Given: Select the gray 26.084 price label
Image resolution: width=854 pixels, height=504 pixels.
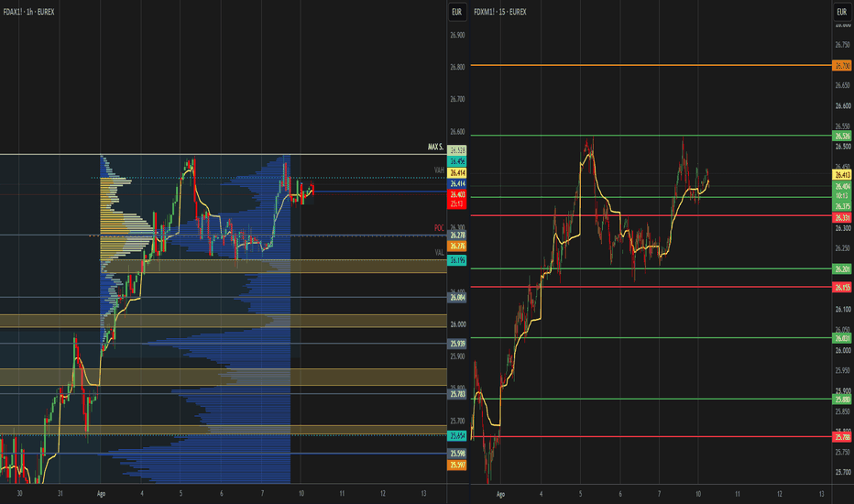Looking at the screenshot, I should 457,298.
